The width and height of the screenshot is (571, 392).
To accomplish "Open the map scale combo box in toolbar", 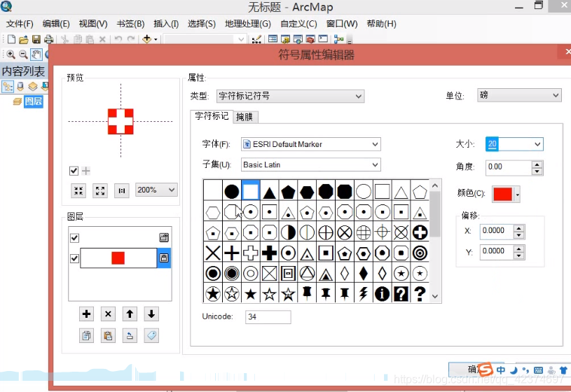I will point(205,39).
